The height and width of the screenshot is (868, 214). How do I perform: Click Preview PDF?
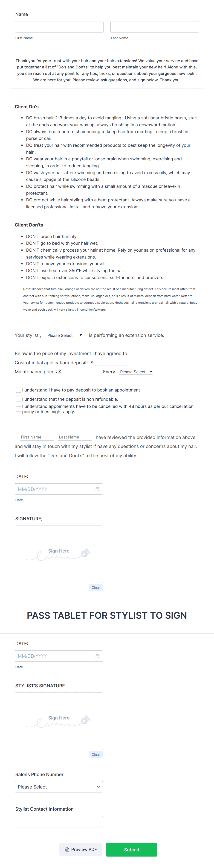tap(80, 850)
